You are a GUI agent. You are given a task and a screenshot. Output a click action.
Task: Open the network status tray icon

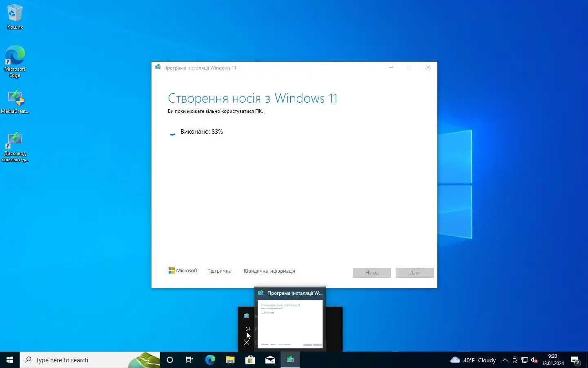tap(525, 360)
